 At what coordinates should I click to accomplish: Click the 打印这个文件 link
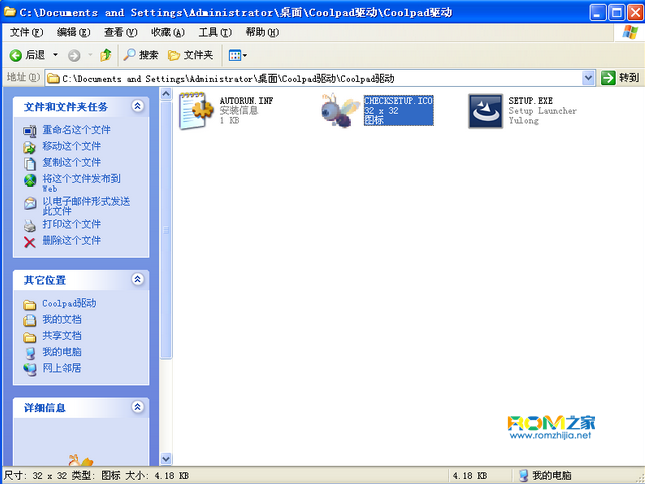72,224
